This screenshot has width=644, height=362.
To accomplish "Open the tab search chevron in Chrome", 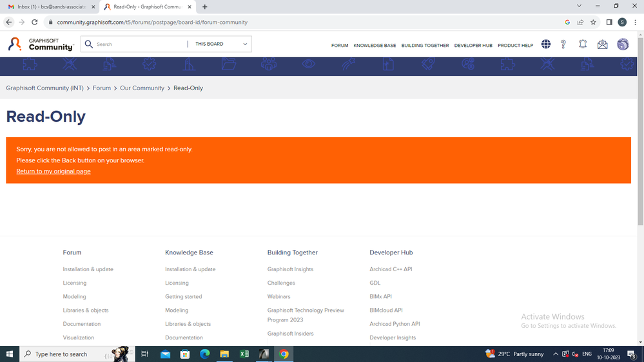I will point(579,6).
